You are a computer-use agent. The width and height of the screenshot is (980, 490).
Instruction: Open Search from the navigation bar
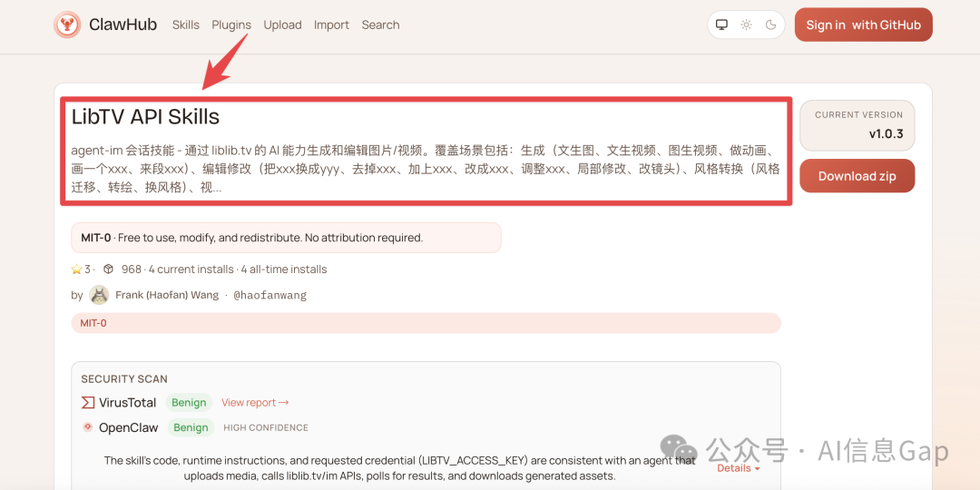[x=380, y=25]
